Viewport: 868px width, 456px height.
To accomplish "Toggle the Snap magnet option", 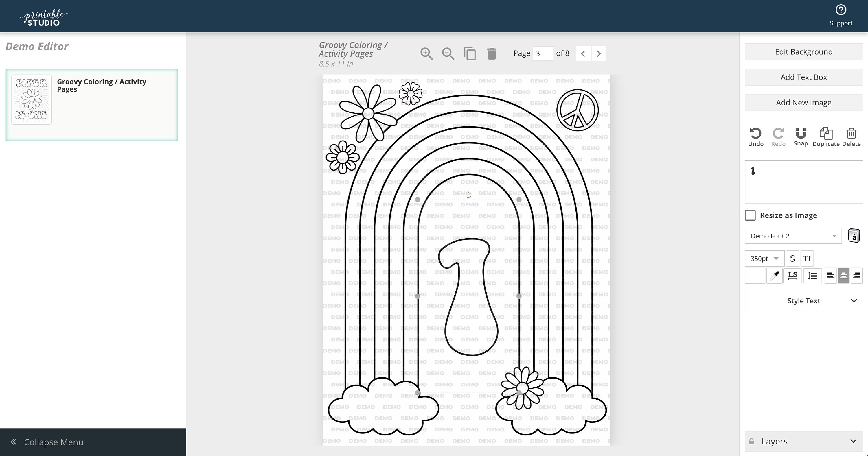I will click(x=801, y=137).
